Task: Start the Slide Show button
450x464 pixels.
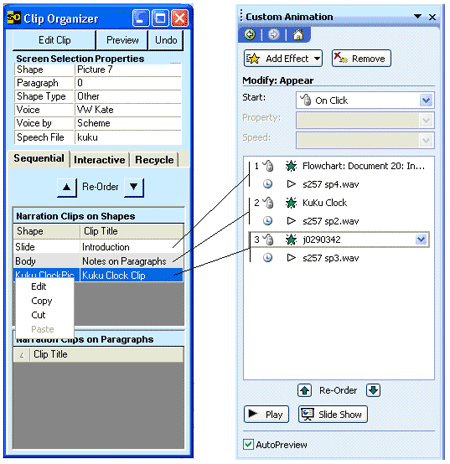Action: (x=333, y=414)
